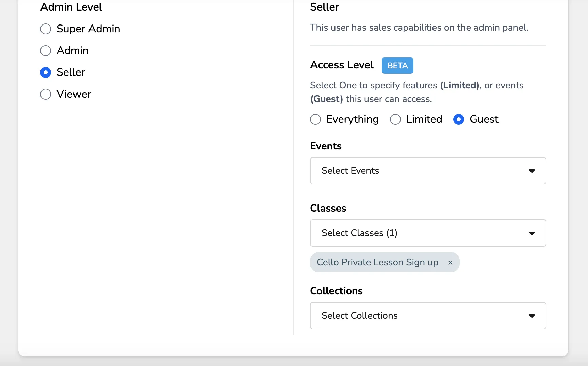Click the Events dropdown arrow icon
This screenshot has width=588, height=366.
(532, 171)
